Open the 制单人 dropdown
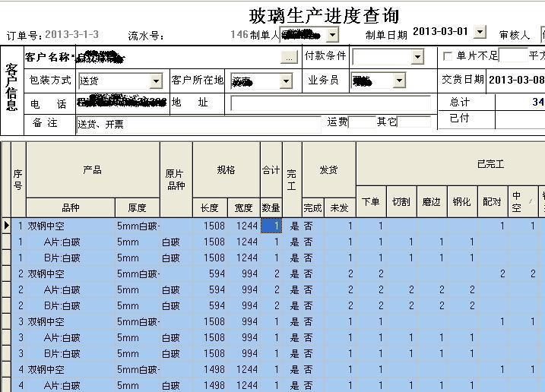The image size is (545, 392). (x=331, y=35)
